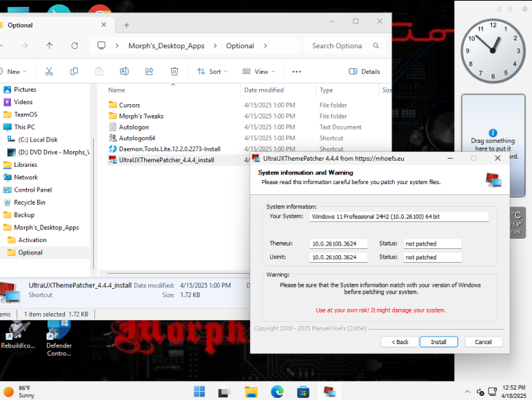532x400 pixels.
Task: Click the Forward arrow in Explorer
Action: click(x=25, y=46)
